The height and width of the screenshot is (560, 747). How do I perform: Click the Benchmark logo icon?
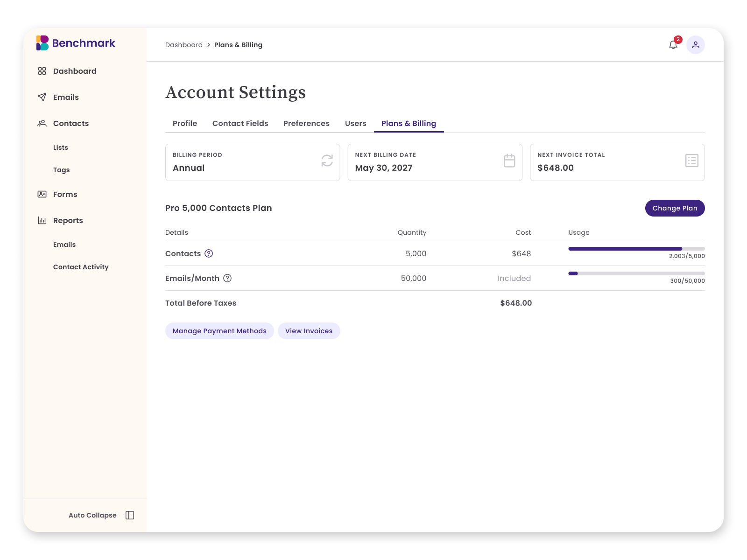(42, 43)
